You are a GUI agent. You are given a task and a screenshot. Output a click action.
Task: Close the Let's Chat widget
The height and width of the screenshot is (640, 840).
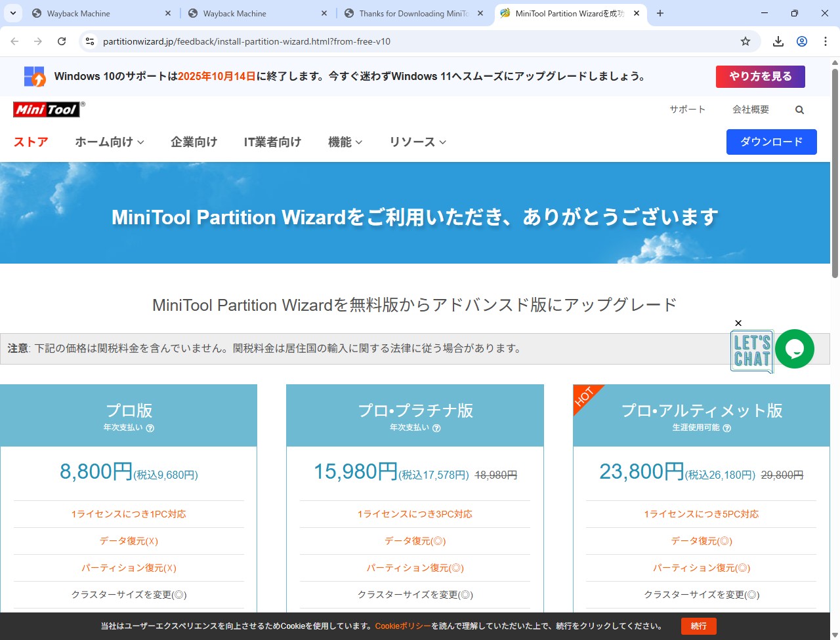tap(738, 323)
